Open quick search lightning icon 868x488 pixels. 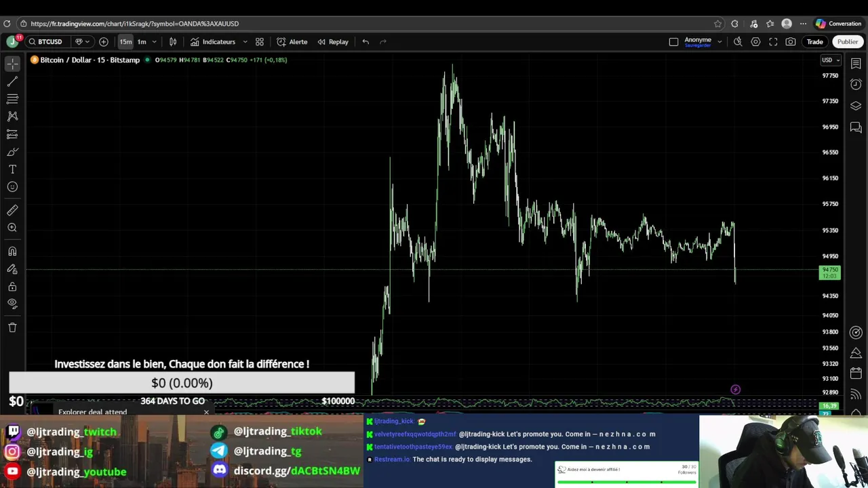pyautogui.click(x=738, y=42)
